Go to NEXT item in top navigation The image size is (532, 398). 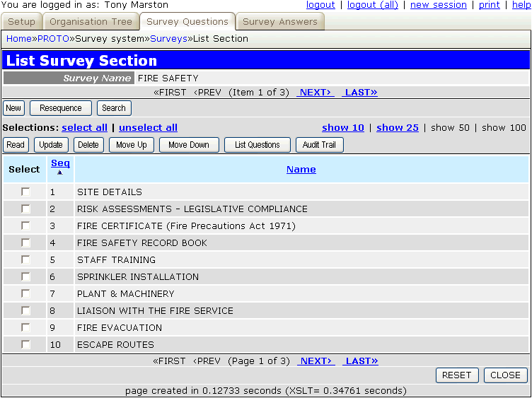315,93
